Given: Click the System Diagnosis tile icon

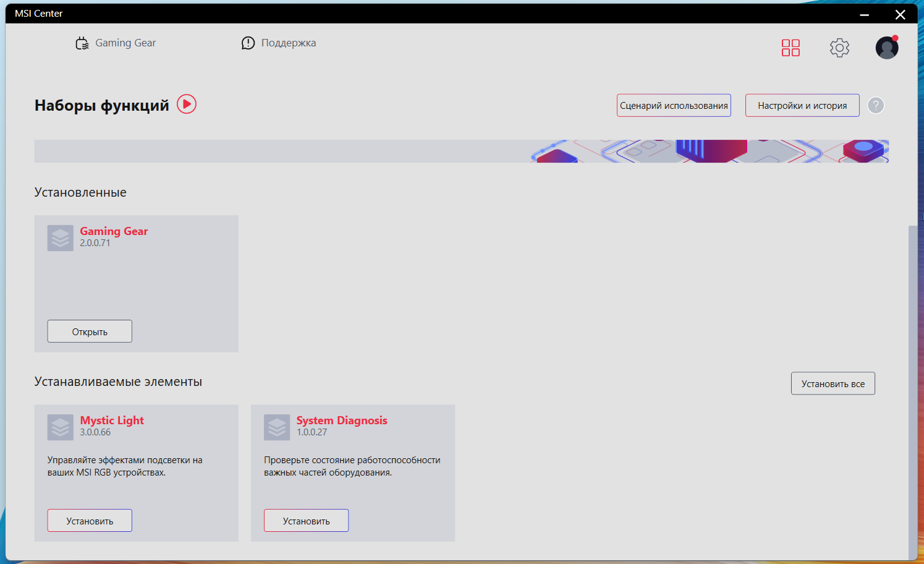Looking at the screenshot, I should pyautogui.click(x=277, y=427).
